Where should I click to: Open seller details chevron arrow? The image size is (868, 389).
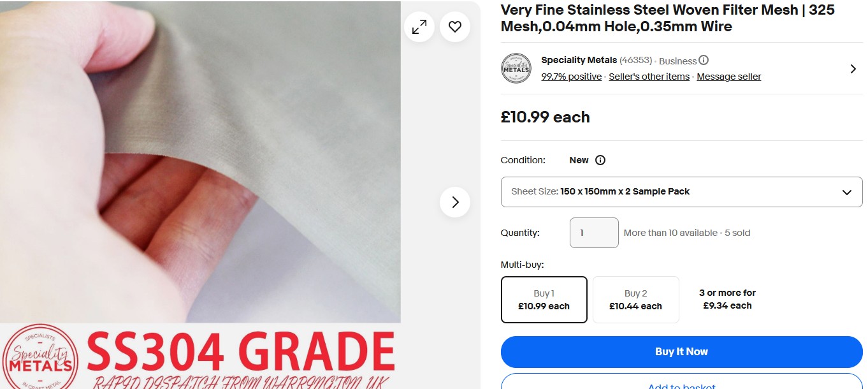tap(853, 69)
